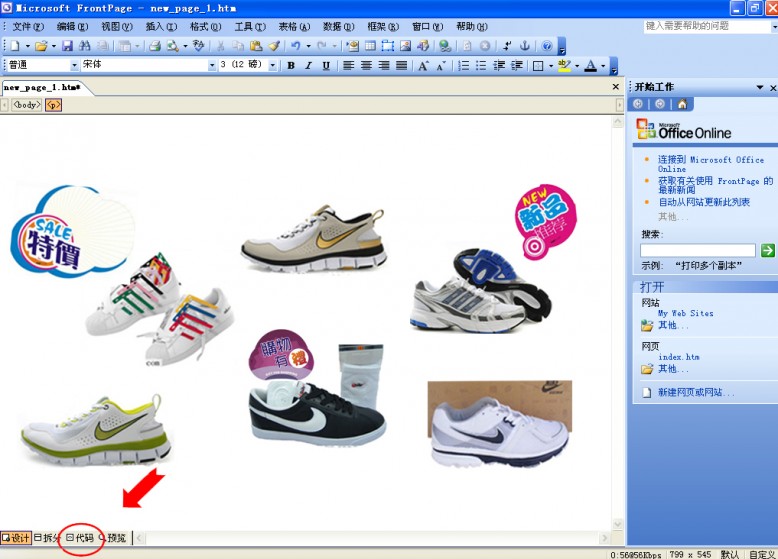Undo the last action with the arrow icon
The width and height of the screenshot is (778, 559).
coord(296,46)
